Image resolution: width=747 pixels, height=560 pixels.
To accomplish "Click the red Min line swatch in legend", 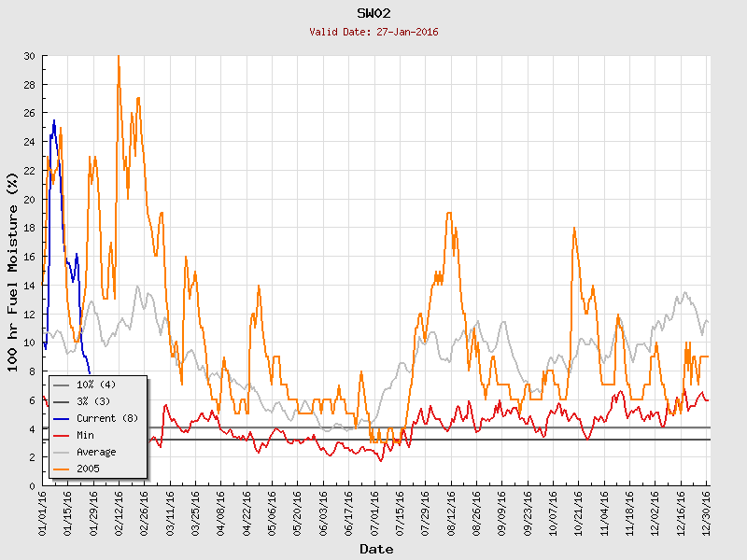I will point(62,435).
